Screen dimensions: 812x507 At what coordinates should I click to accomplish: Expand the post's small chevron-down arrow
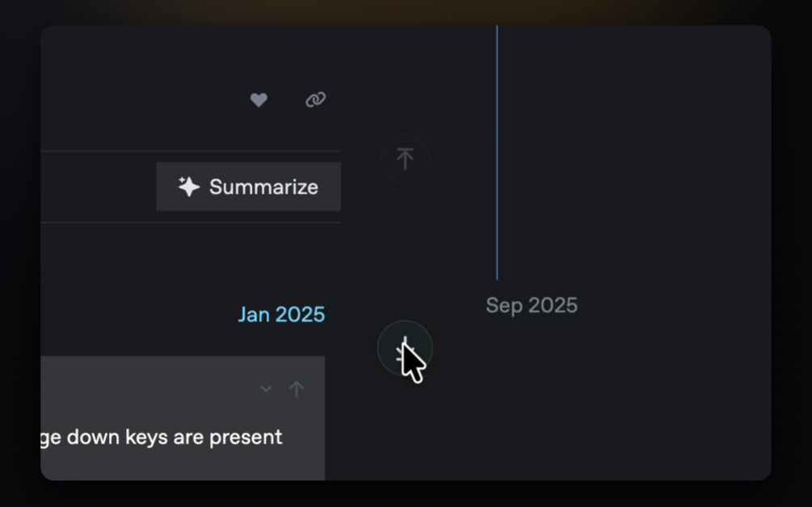(x=266, y=389)
